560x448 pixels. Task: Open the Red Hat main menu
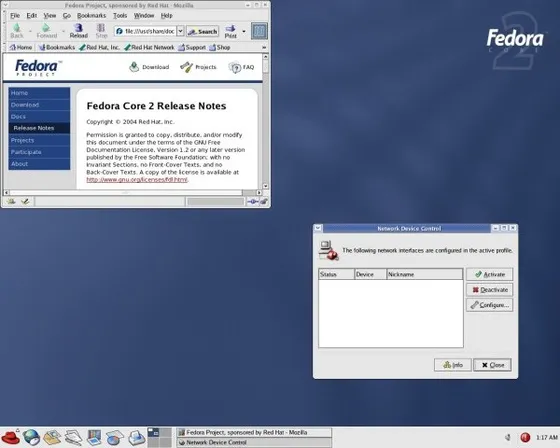tap(11, 437)
